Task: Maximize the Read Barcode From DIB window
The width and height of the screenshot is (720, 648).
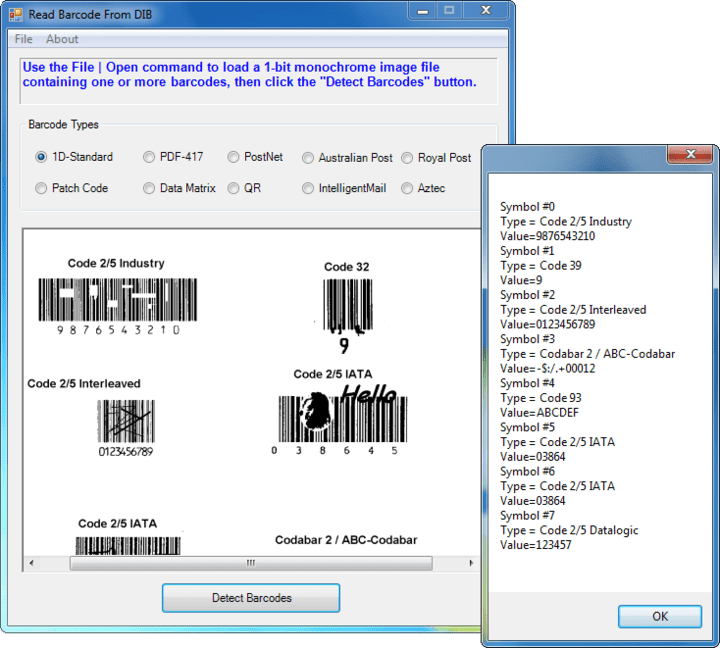Action: pos(450,11)
